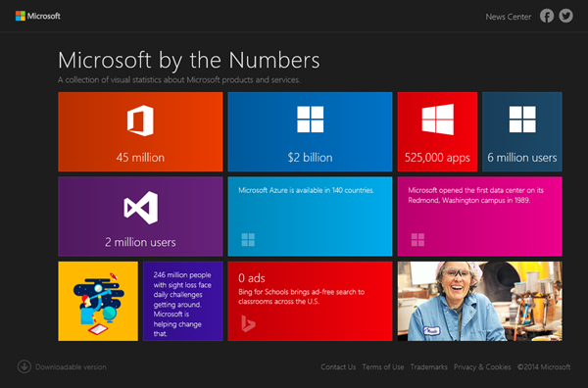Click the visual statistics subtitle text
The image size is (588, 388).
[179, 79]
